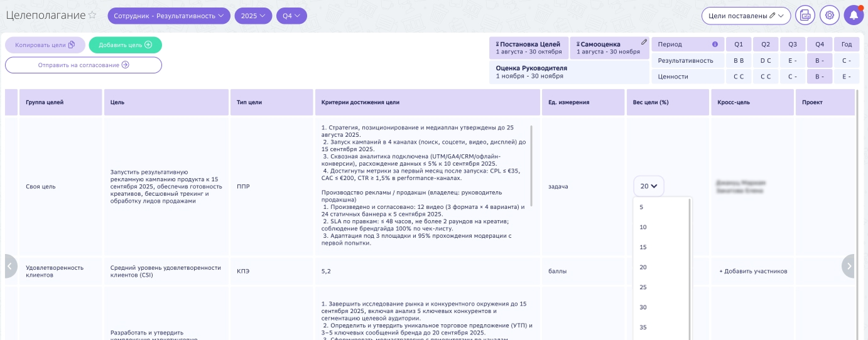Image resolution: width=868 pixels, height=340 pixels.
Task: Click Группа целей column header
Action: pos(61,102)
